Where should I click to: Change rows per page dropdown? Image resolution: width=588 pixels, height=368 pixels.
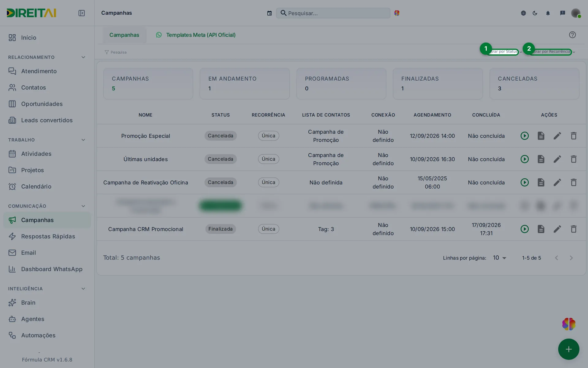[x=499, y=258]
